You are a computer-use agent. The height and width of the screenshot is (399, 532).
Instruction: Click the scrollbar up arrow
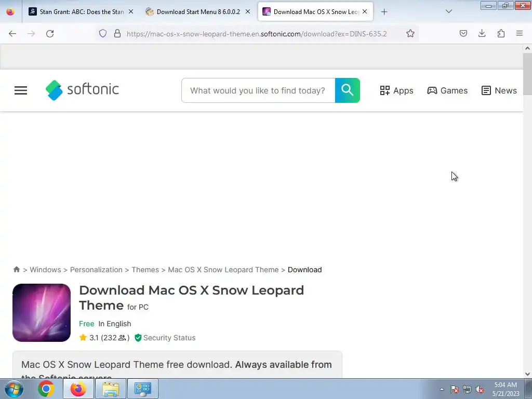527,48
